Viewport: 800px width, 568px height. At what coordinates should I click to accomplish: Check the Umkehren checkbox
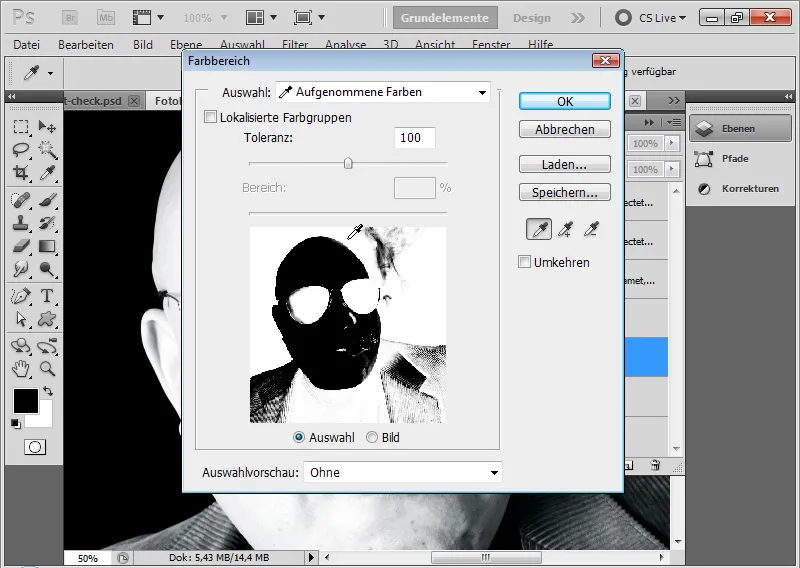point(524,262)
